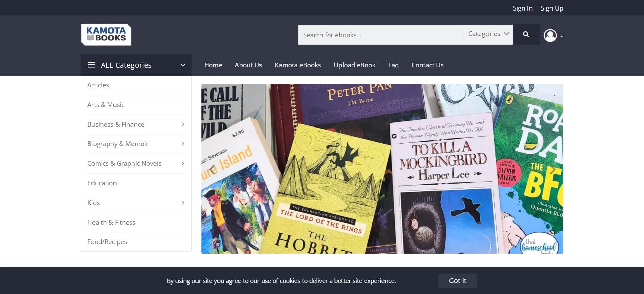The width and height of the screenshot is (644, 294).
Task: Open the Faq page
Action: point(393,65)
